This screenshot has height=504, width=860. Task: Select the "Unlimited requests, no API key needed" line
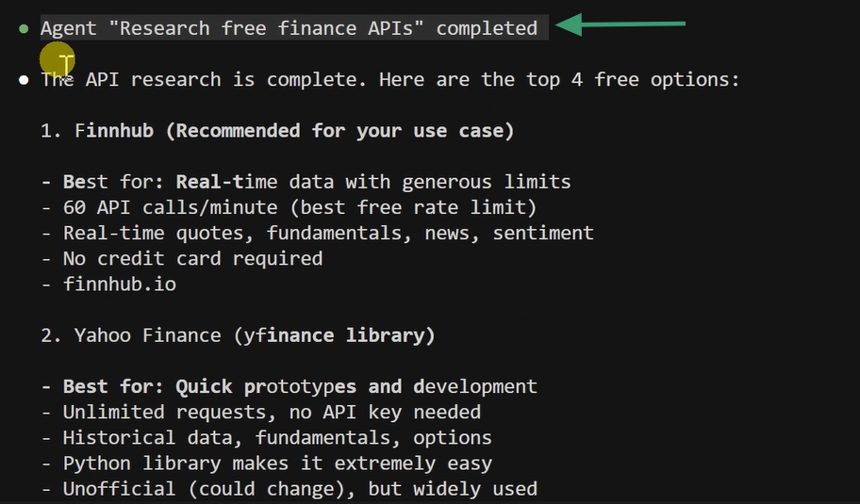point(271,412)
